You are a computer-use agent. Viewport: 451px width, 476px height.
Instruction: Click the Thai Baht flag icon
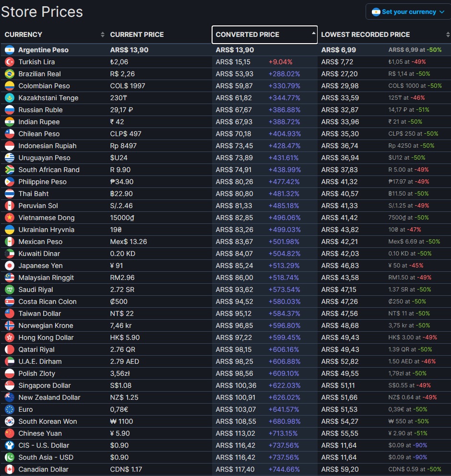pos(10,194)
